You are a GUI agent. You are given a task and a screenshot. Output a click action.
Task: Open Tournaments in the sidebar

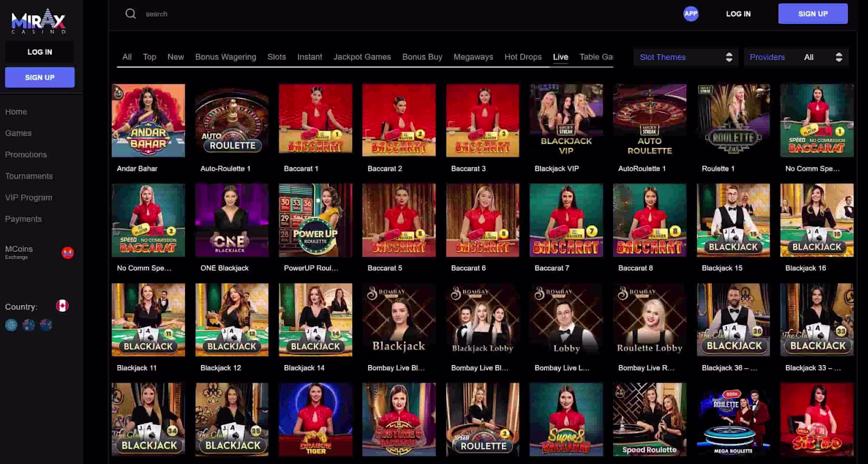(29, 176)
